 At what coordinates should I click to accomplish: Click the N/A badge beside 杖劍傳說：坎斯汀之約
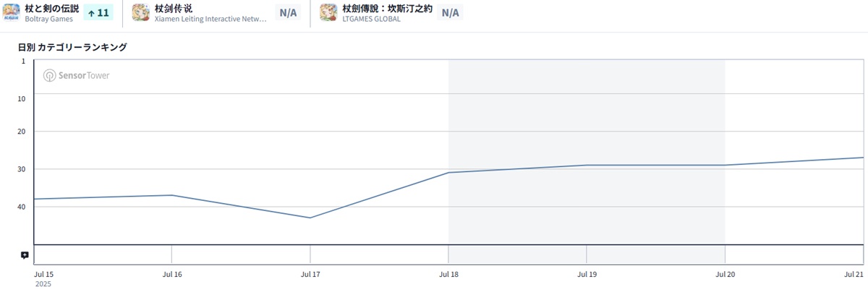click(x=450, y=12)
